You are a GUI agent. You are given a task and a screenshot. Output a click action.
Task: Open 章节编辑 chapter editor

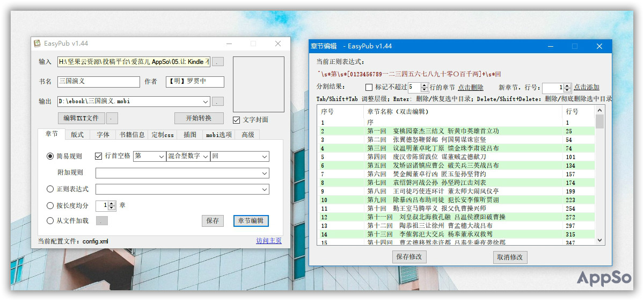251,220
